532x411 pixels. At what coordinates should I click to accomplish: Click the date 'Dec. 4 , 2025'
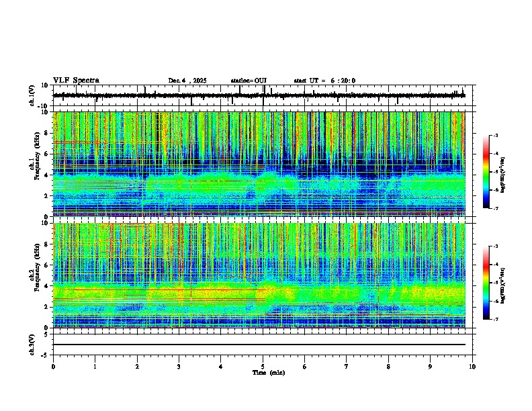(187, 81)
